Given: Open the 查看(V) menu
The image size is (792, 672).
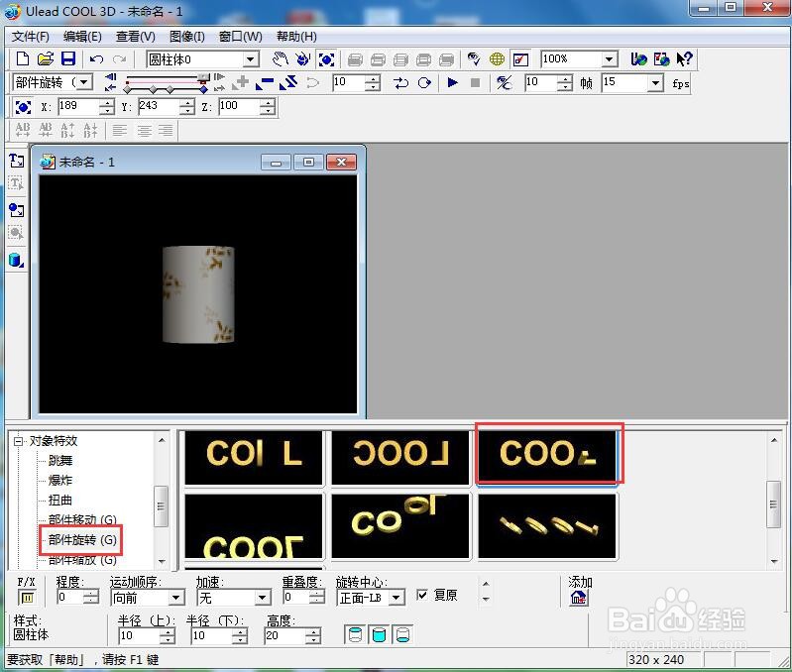Looking at the screenshot, I should [x=136, y=37].
